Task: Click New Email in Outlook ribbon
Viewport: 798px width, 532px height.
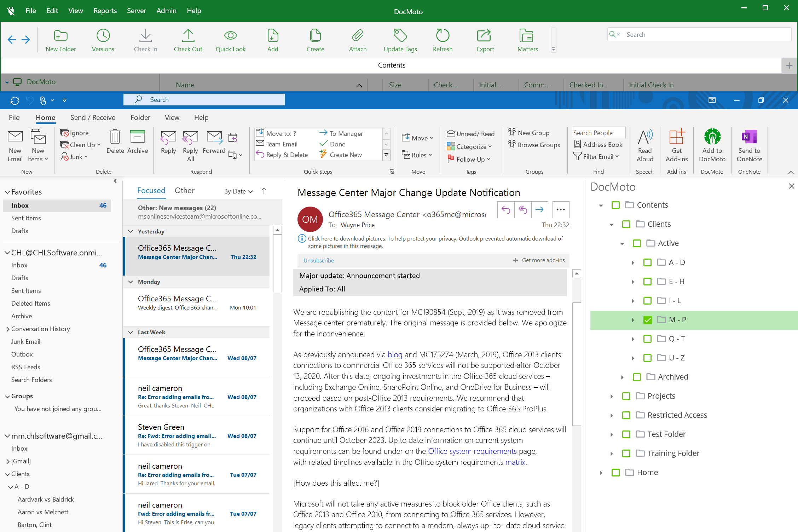Action: tap(15, 145)
